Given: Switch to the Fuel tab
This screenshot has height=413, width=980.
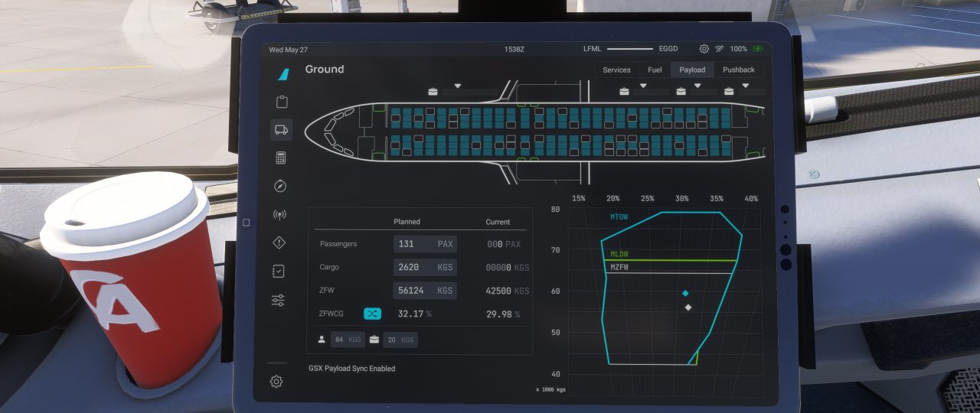Looking at the screenshot, I should 655,70.
